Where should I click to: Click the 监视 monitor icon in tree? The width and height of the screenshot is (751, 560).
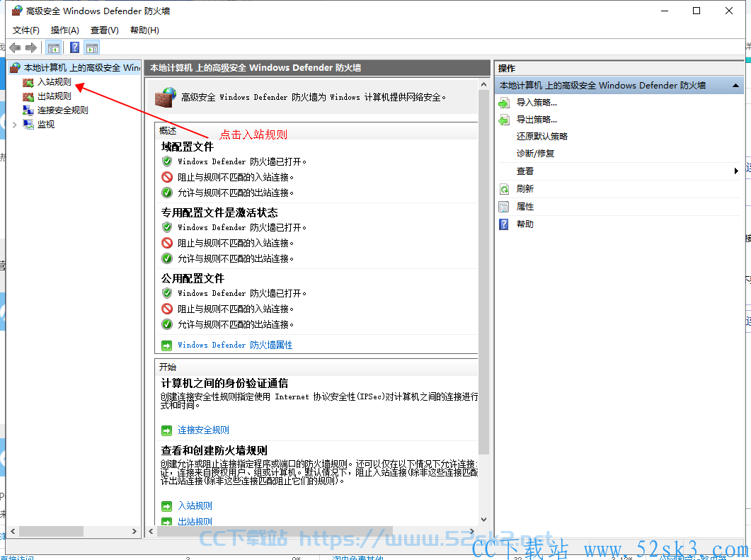coord(28,125)
